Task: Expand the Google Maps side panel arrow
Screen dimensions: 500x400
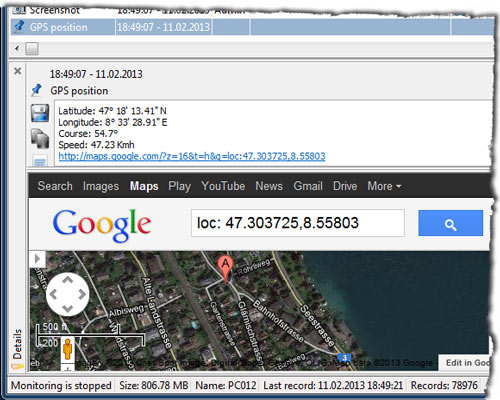Action: point(37,259)
